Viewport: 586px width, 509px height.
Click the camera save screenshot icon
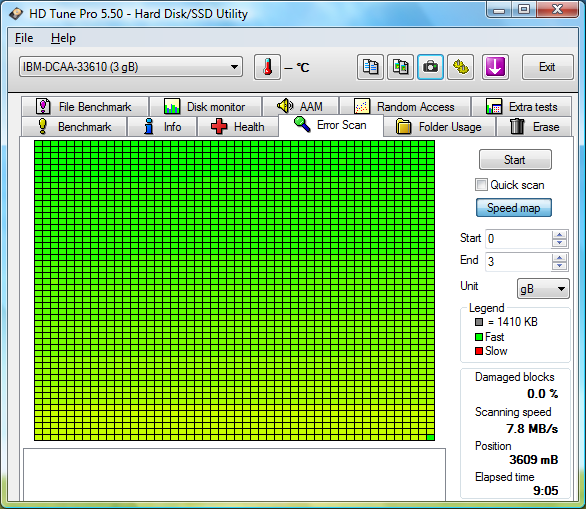431,67
